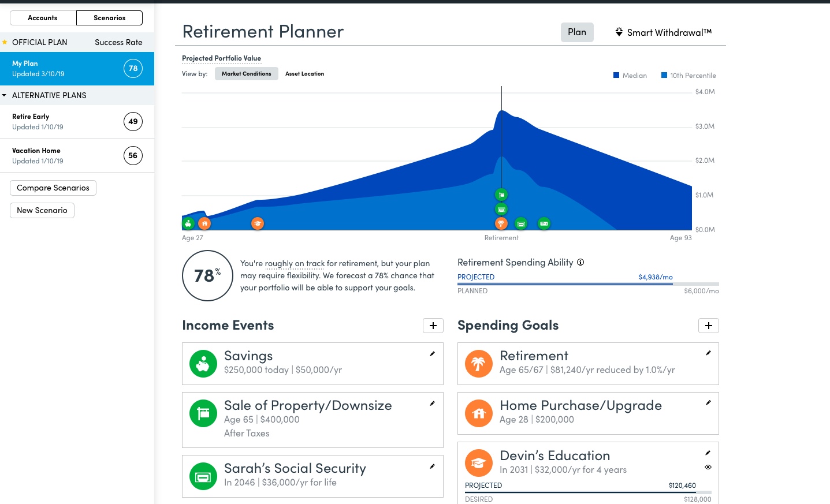Edit Sarah's Social Security pencil icon
The height and width of the screenshot is (504, 830).
(x=432, y=466)
